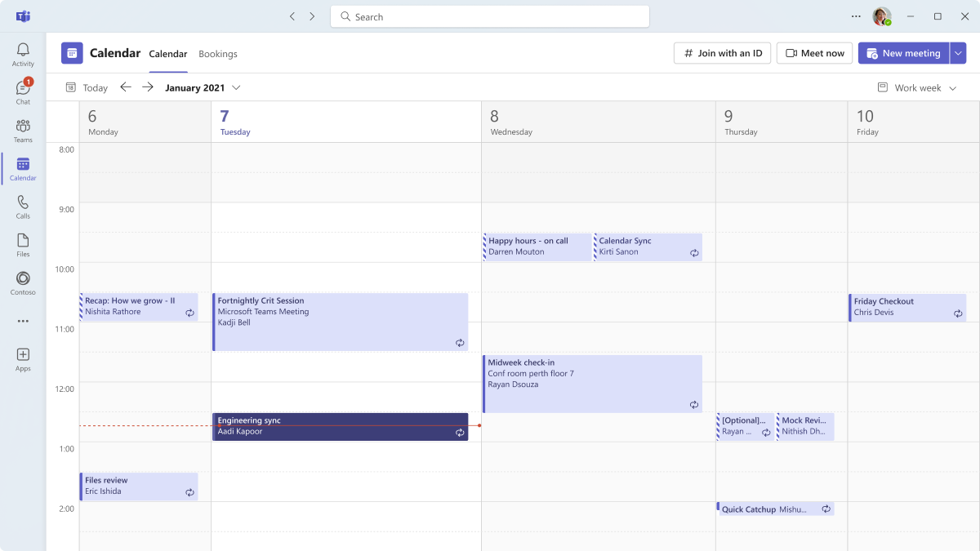
Task: Click Join with an ID button
Action: click(722, 53)
